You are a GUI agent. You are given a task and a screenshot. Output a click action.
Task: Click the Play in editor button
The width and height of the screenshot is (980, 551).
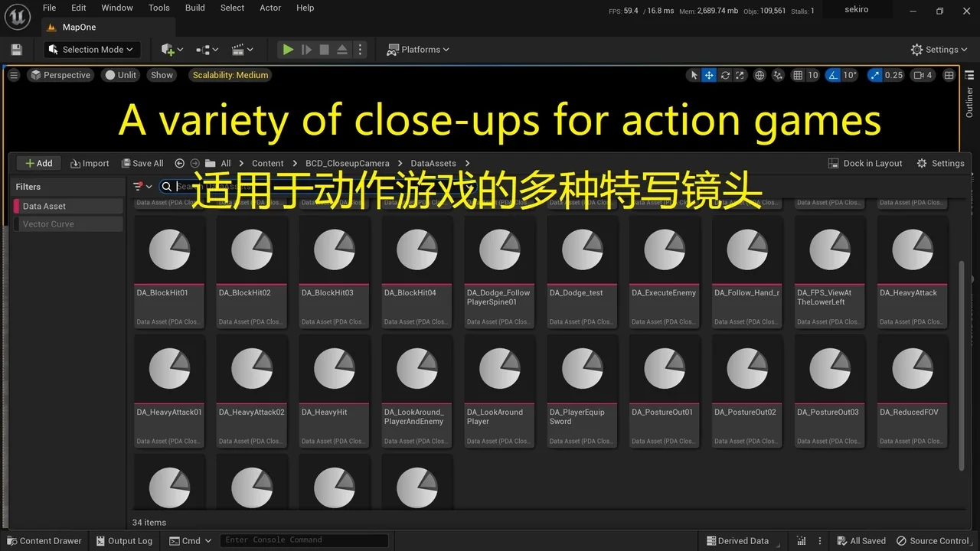click(x=288, y=50)
